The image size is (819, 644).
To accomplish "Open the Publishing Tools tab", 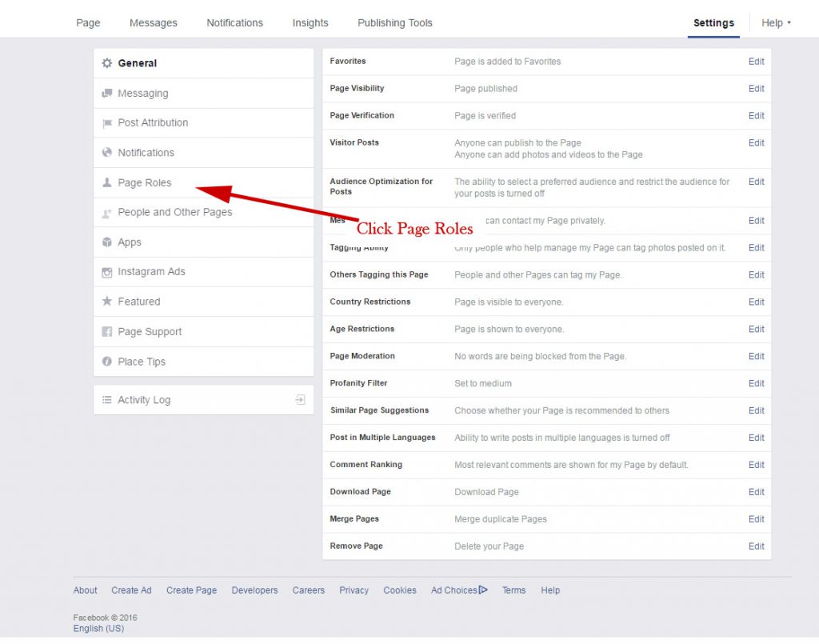I will 395,23.
